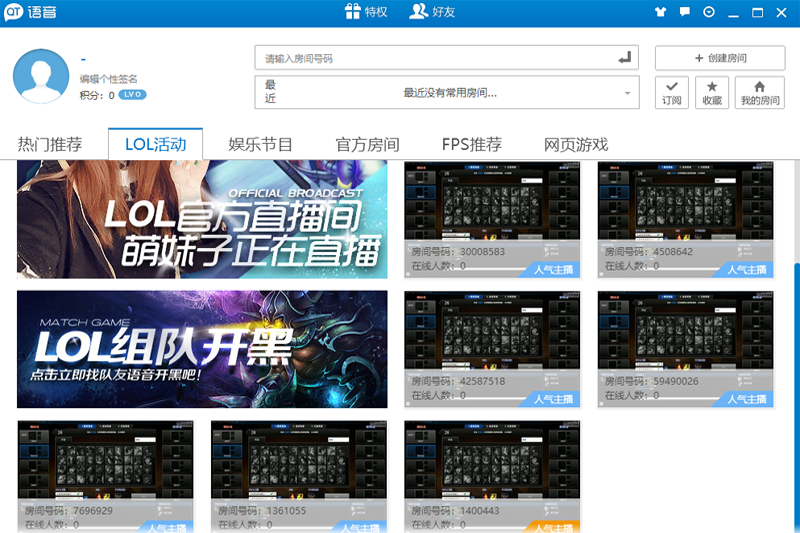Open 收藏 star favorites
The width and height of the screenshot is (800, 533).
click(712, 93)
